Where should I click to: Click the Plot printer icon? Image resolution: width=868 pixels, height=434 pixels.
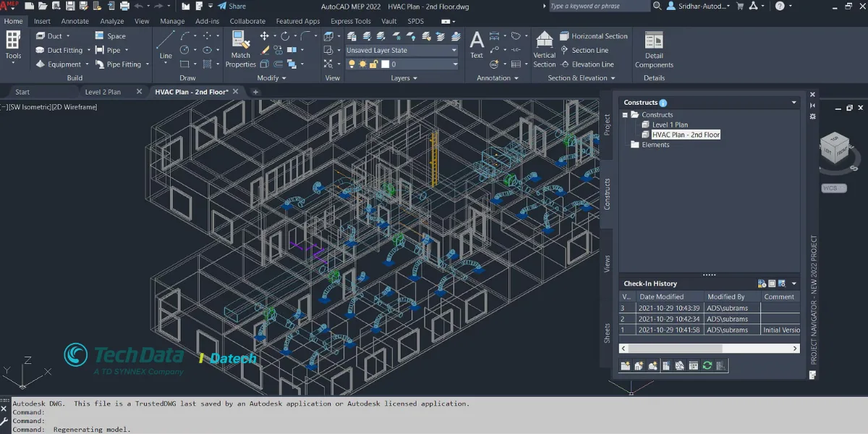[x=124, y=7]
